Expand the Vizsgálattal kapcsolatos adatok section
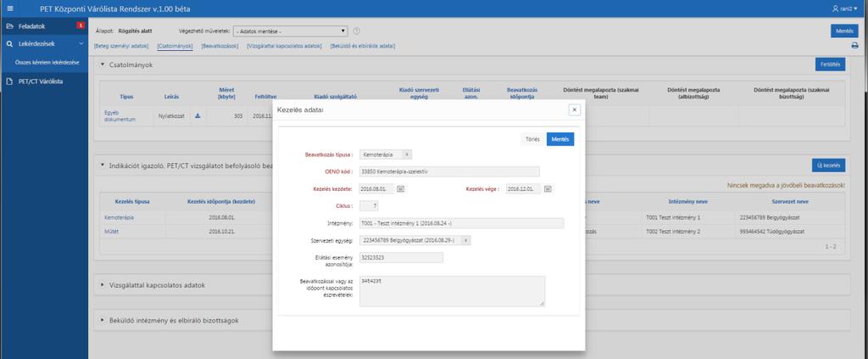 (x=103, y=285)
